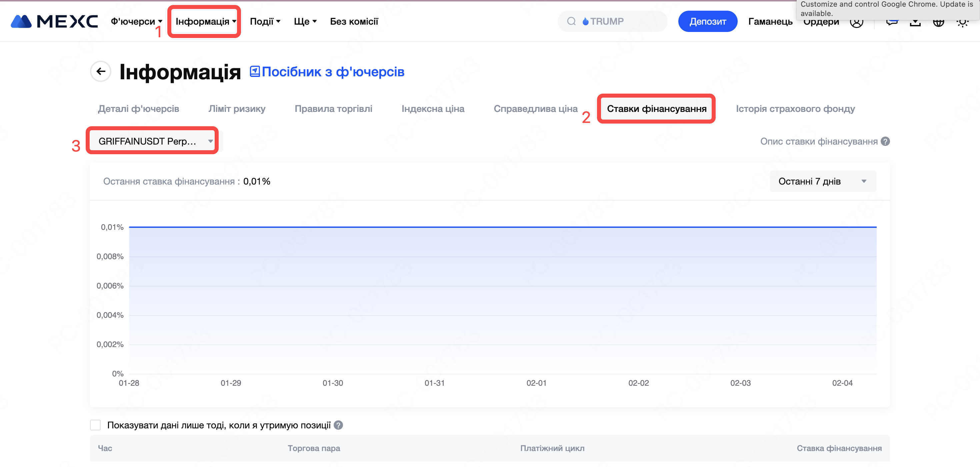Switch to Ліміт ризику tab
Viewport: 980px width, 467px height.
pyautogui.click(x=237, y=109)
